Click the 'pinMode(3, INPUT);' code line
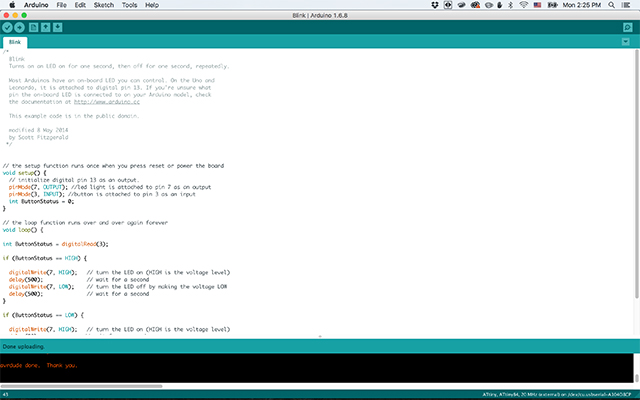This screenshot has width=640, height=400. point(37,194)
